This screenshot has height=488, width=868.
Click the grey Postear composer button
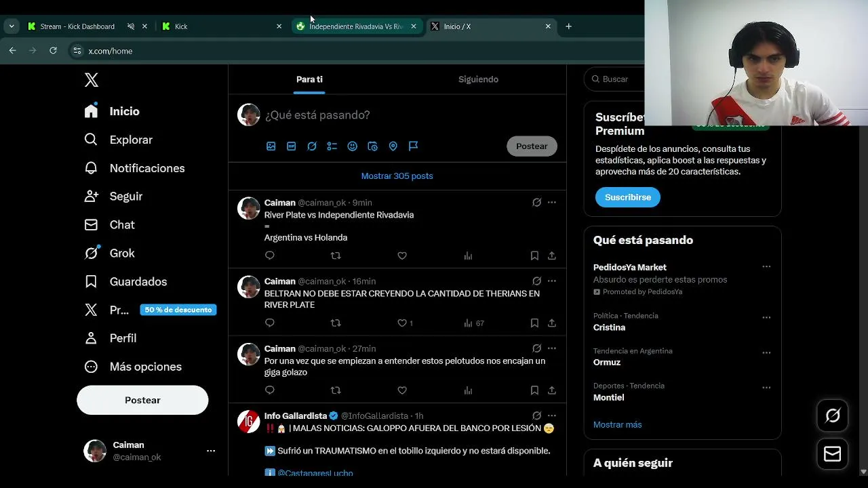(x=532, y=146)
